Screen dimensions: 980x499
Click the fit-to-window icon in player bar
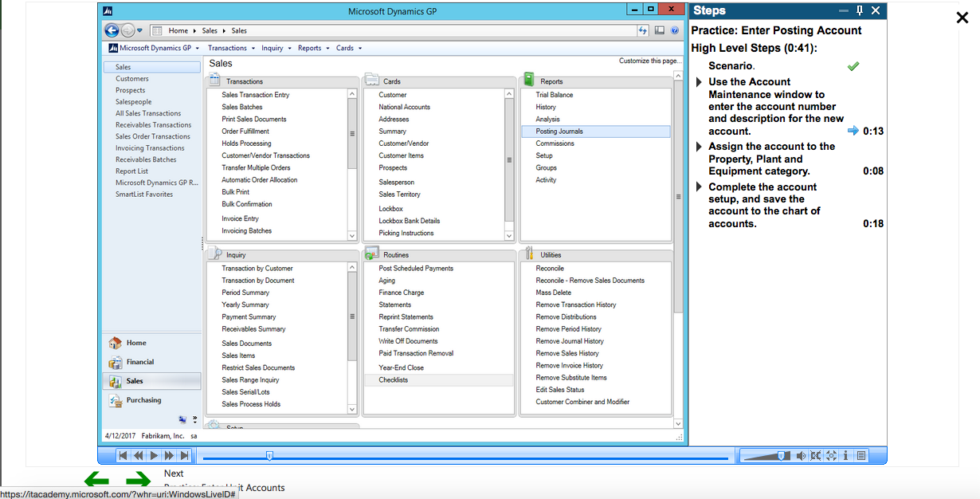(x=815, y=456)
